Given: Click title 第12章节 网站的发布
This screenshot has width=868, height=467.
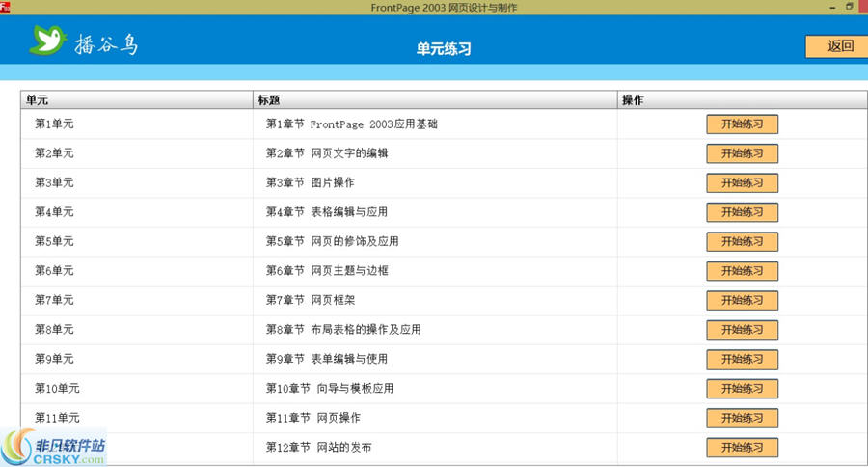Looking at the screenshot, I should tap(318, 447).
